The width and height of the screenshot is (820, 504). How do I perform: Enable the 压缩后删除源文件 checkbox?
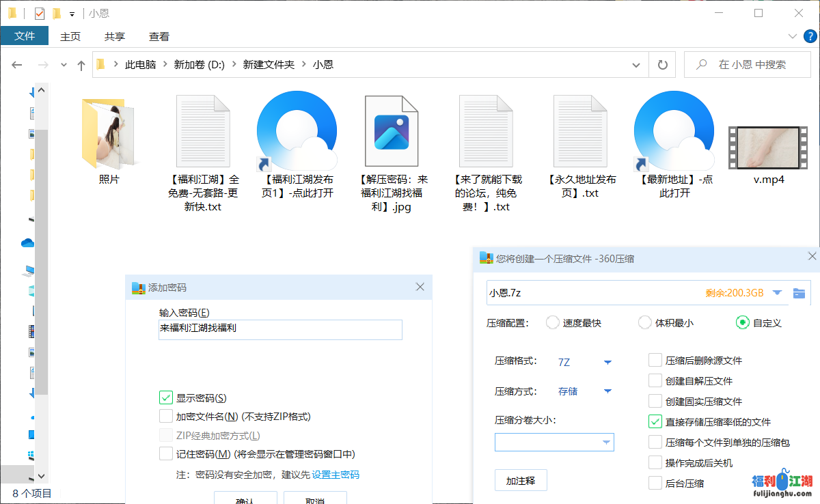pyautogui.click(x=654, y=361)
